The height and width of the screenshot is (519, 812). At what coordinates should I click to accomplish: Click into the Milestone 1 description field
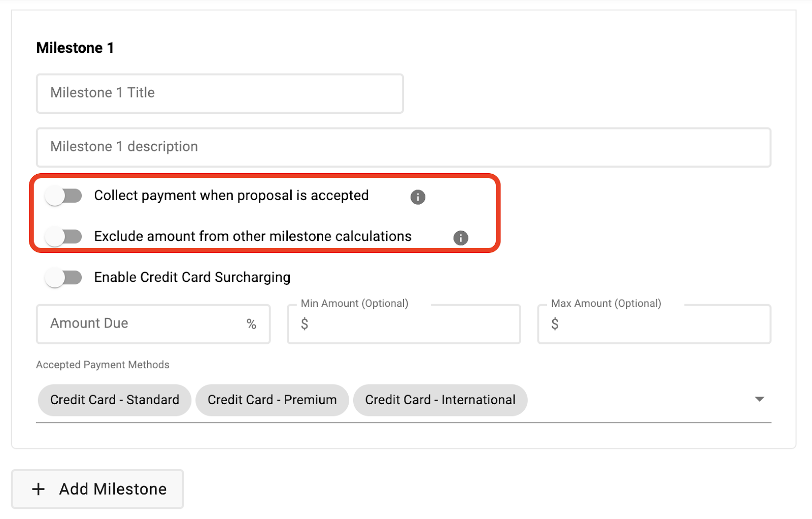pos(403,147)
